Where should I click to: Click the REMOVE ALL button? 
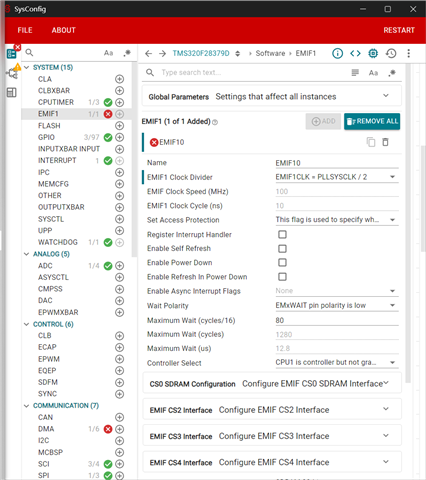(372, 121)
